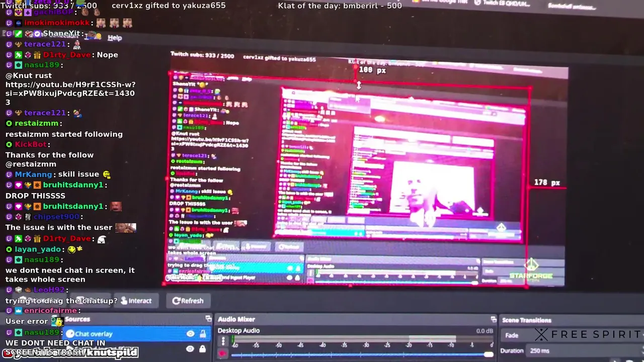This screenshot has height=362, width=644.
Task: Toggle the eye icon of the source below Chat overlay
Action: pyautogui.click(x=190, y=349)
